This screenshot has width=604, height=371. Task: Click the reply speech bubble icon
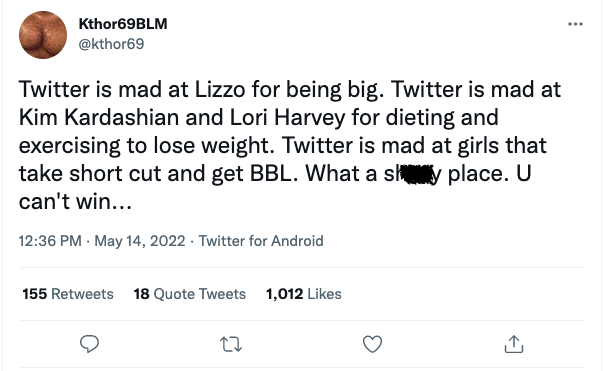coord(89,344)
